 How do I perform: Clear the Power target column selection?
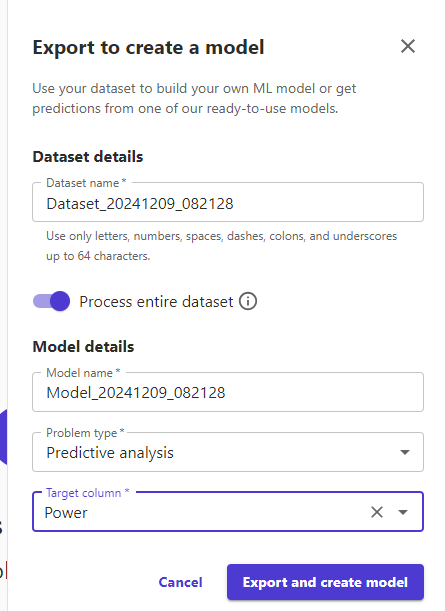[x=377, y=512]
